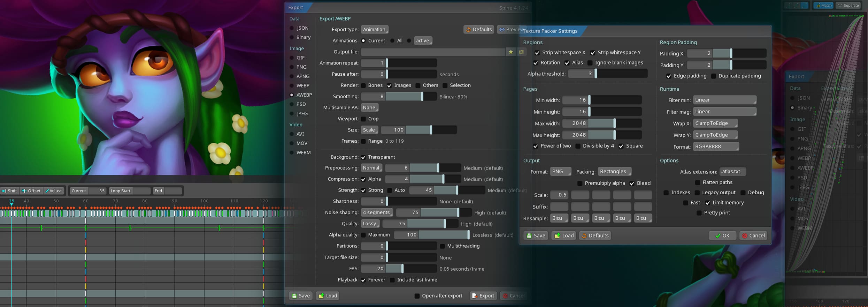
Task: Toggle the Transparent background checkbox
Action: tap(363, 157)
